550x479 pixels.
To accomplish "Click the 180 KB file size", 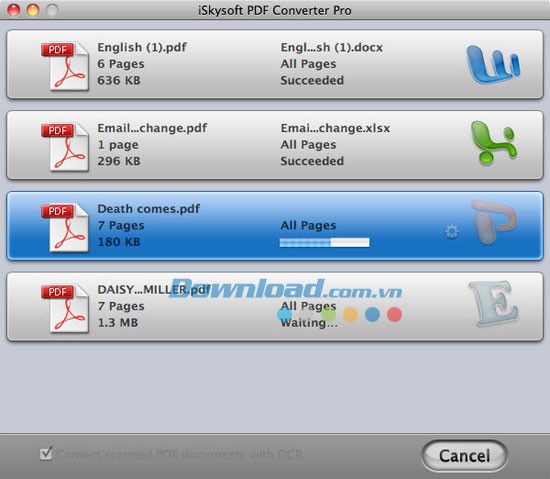I will 119,242.
